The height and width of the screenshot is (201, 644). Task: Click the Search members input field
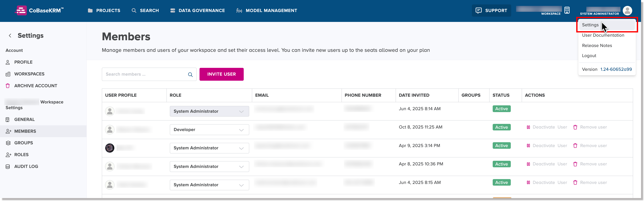[x=145, y=74]
